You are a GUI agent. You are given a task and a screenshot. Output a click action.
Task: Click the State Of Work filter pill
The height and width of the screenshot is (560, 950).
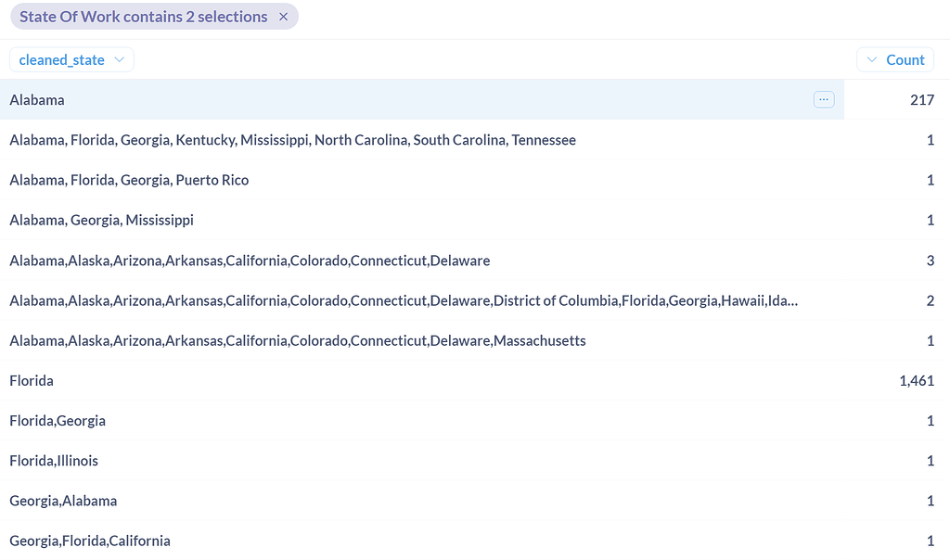[x=144, y=17]
